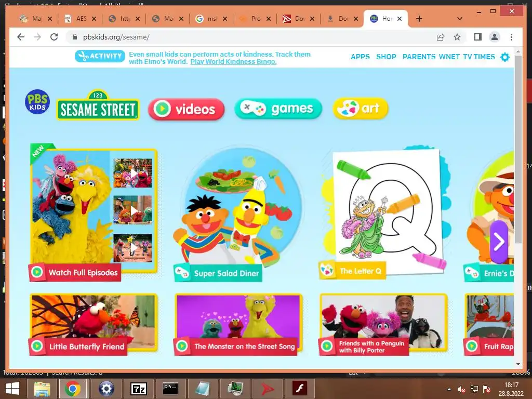Click the play icon on Little Butterfly Friend label
This screenshot has width=532, height=399.
tap(37, 346)
